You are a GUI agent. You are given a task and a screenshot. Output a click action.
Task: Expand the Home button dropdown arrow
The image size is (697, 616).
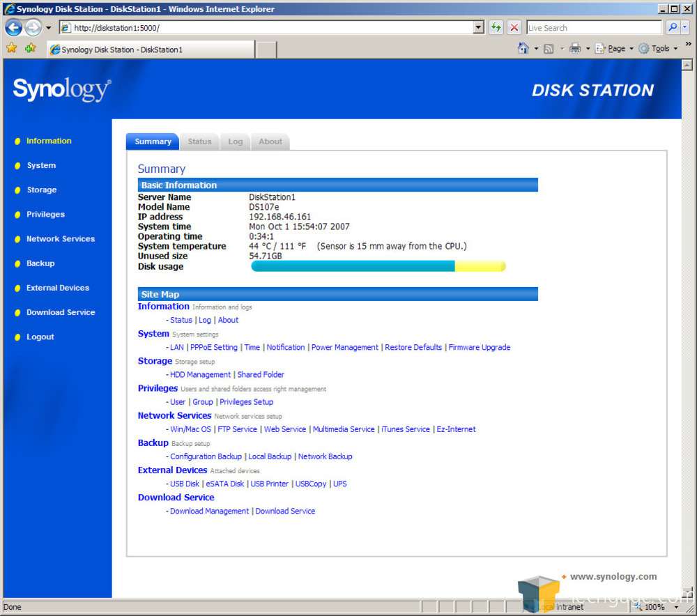(536, 49)
